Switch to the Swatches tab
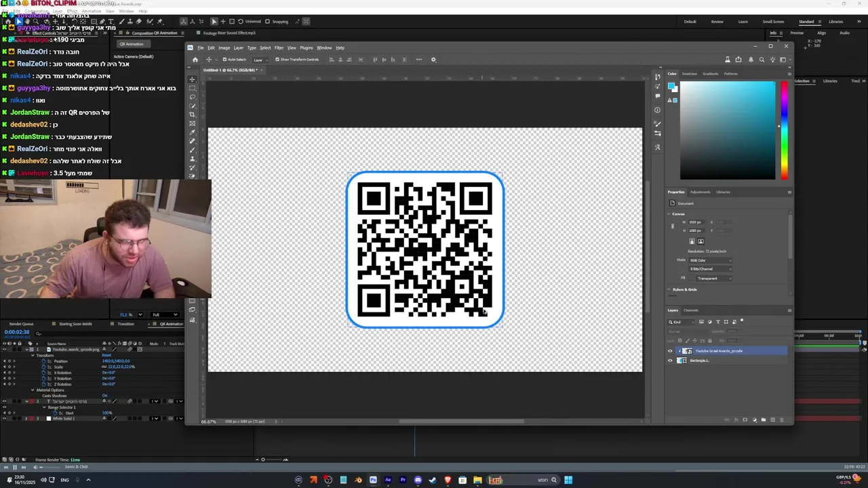 click(x=689, y=74)
